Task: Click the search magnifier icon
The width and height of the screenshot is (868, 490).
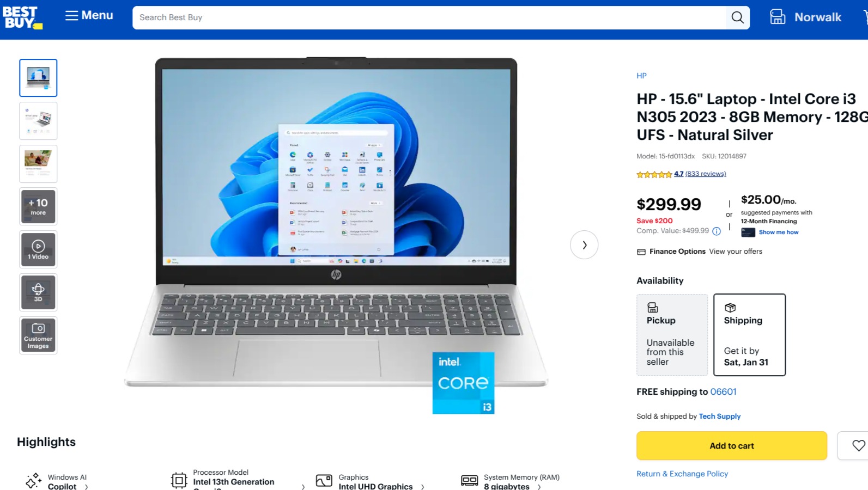Action: point(737,17)
